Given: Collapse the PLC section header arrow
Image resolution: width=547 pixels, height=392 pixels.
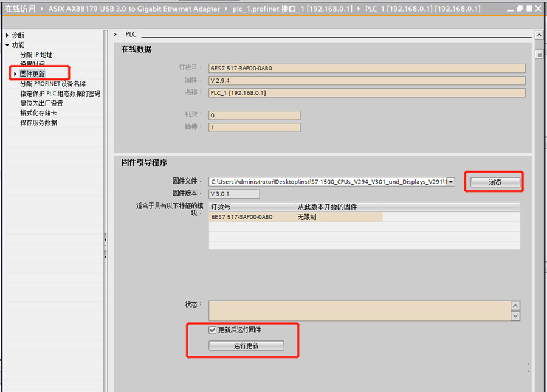Looking at the screenshot, I should click(x=115, y=35).
